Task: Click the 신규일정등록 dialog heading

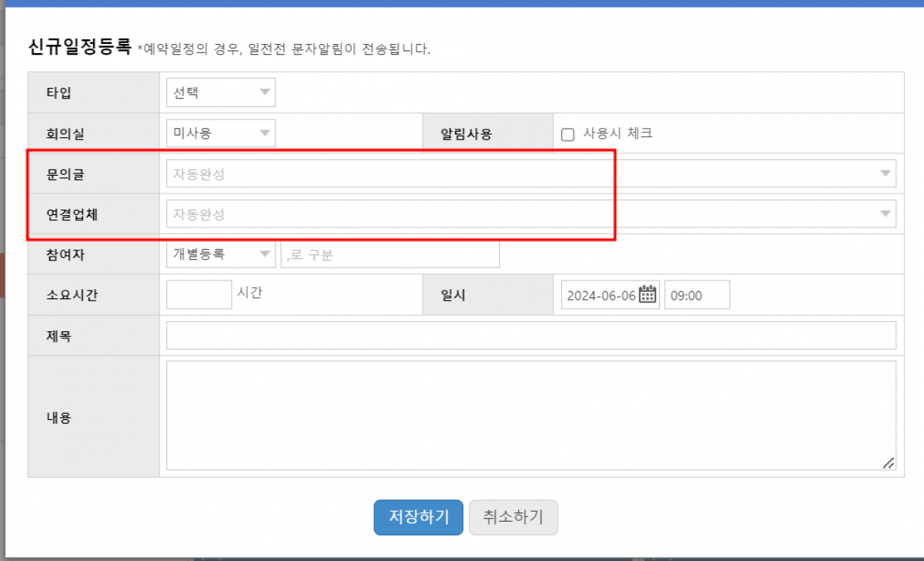Action: coord(79,47)
